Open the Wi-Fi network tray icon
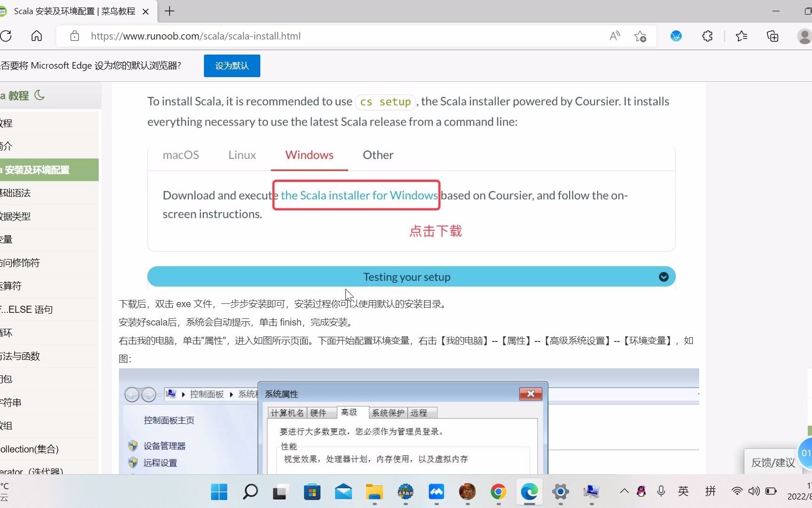 [x=737, y=492]
